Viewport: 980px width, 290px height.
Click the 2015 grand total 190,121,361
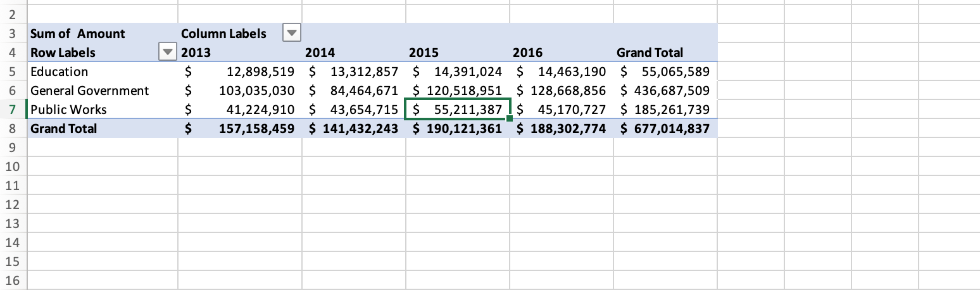(458, 129)
